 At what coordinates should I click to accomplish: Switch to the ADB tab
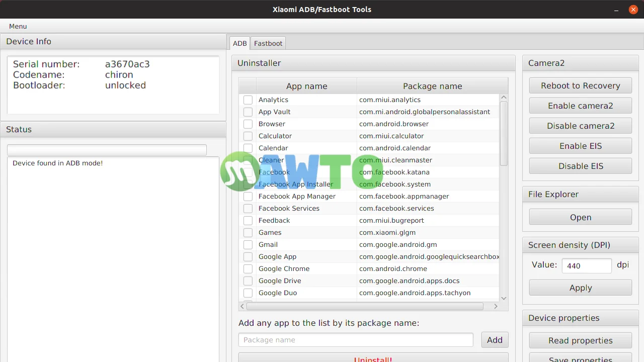click(x=239, y=43)
